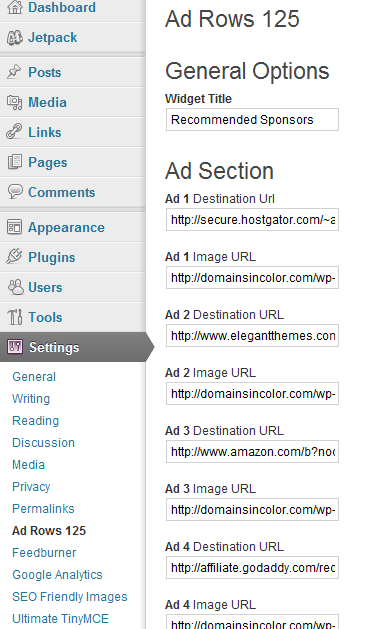Screen dimensions: 367x629
Task: Click the Pages document icon
Action: 15,162
